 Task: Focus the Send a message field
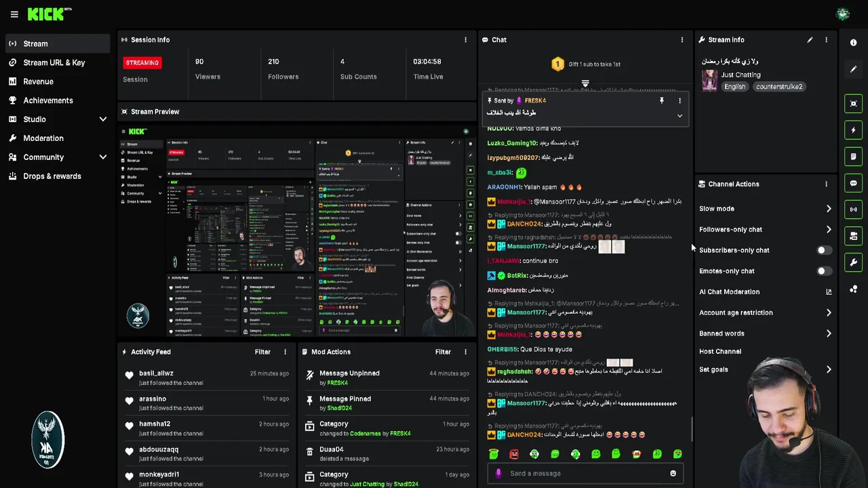(x=587, y=474)
